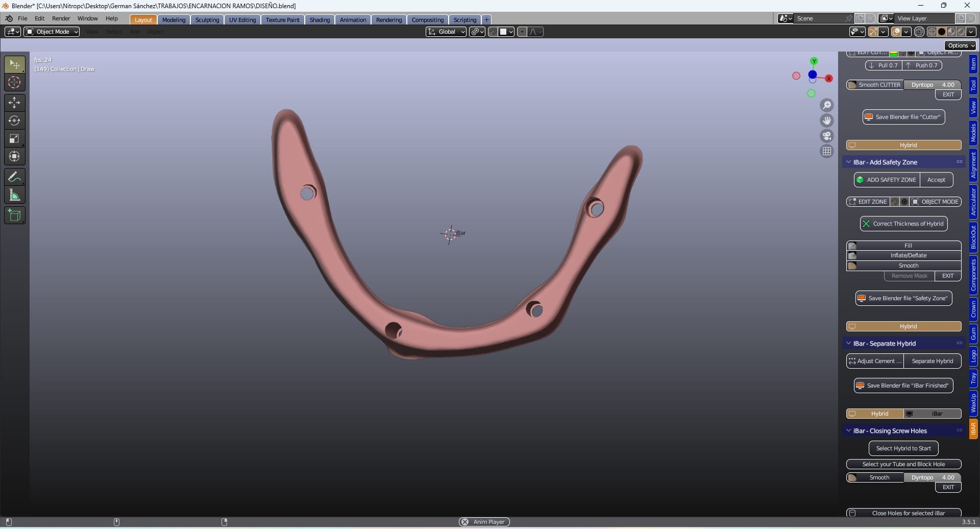Select the Rotate tool
980x529 pixels.
pos(14,121)
